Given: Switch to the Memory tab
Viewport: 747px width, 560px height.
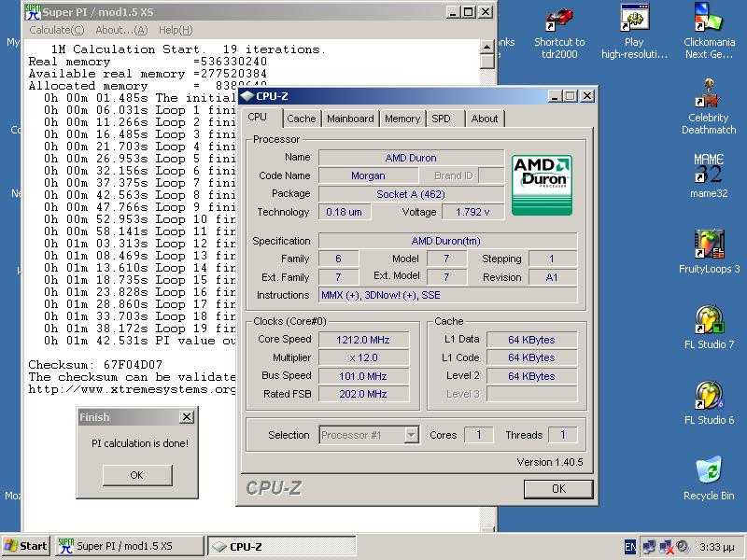Looking at the screenshot, I should tap(402, 119).
